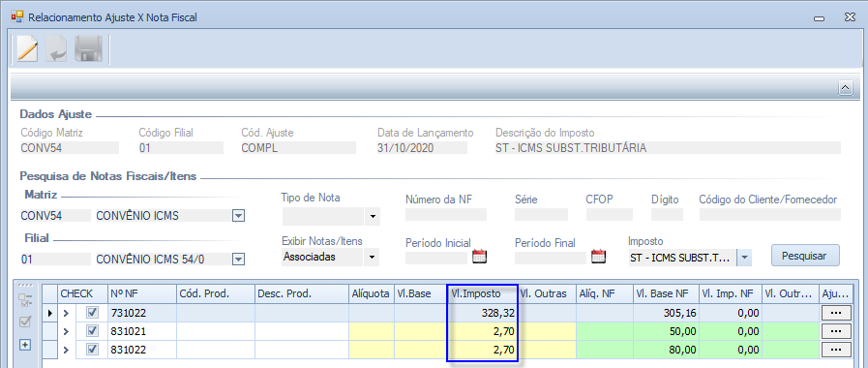Click the Desc. Prod. column header

(302, 293)
